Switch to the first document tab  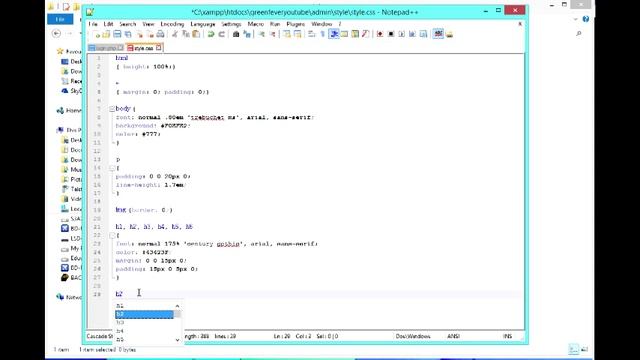click(105, 48)
